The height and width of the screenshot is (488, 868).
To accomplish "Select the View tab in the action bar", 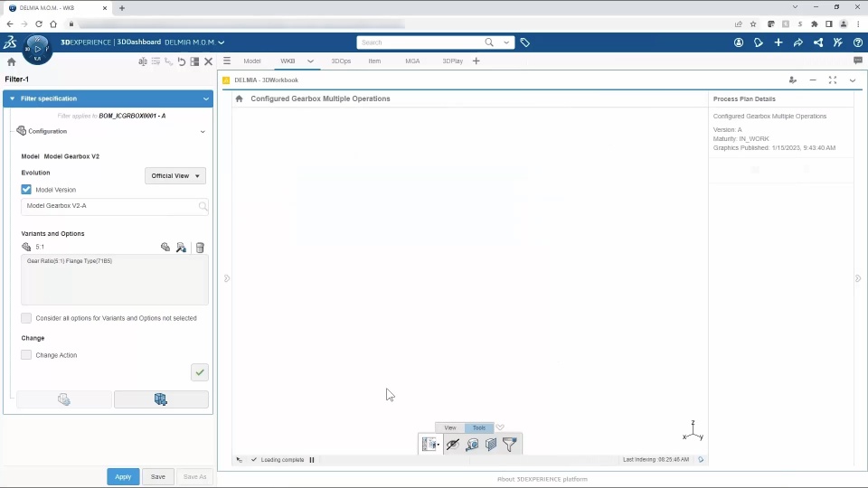I will [450, 427].
